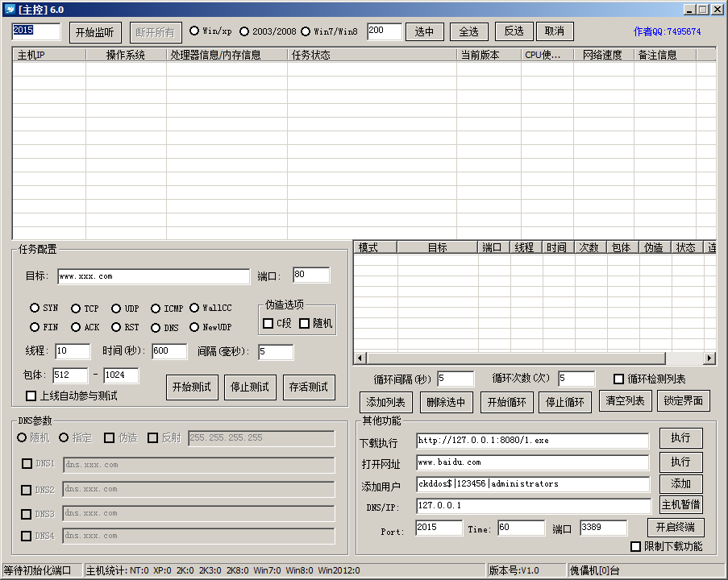Viewport: 728px width, 580px height.
Task: Tick the 上线自动参与测试 checkbox
Action: tap(31, 396)
